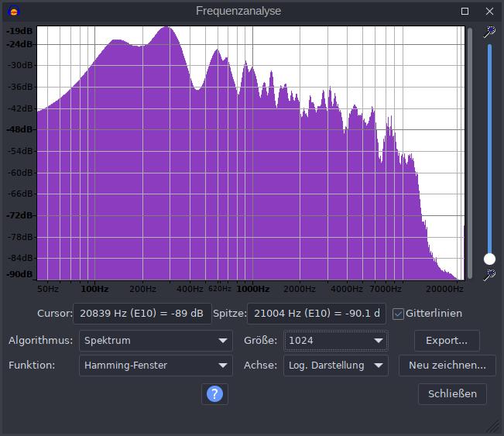Click the Neu zeichnen... button
504x436 pixels.
point(447,366)
